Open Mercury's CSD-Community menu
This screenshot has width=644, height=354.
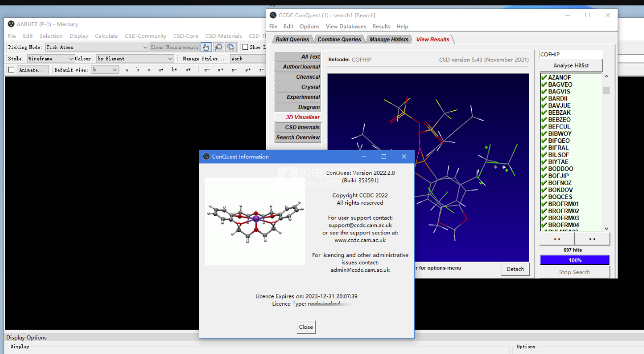tap(146, 36)
